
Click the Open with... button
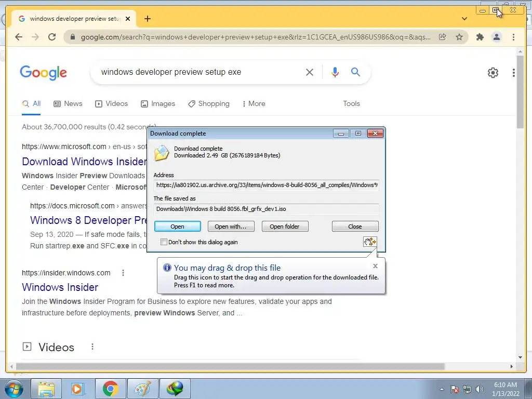click(231, 227)
